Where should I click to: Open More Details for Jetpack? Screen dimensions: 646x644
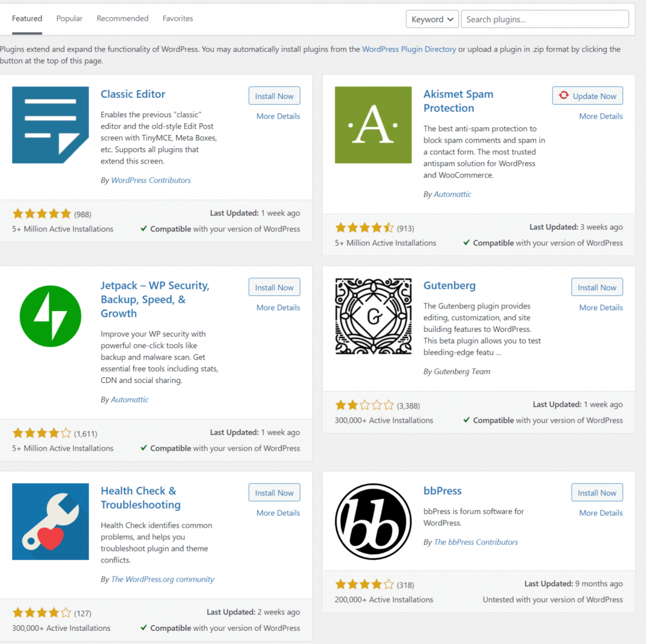[x=278, y=307]
